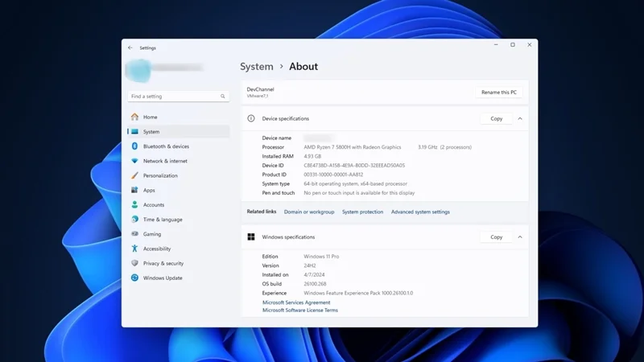Click the DevChannel PC name text
644x362 pixels.
(260, 89)
